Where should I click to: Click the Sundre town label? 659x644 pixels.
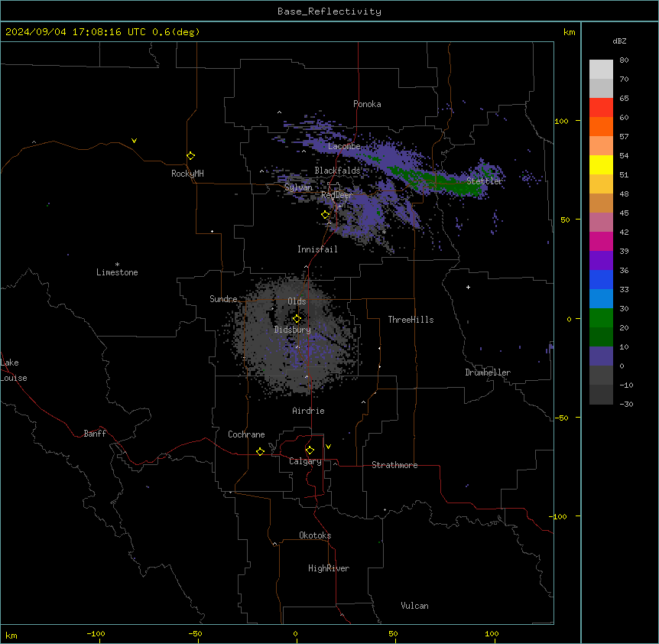[x=223, y=299]
